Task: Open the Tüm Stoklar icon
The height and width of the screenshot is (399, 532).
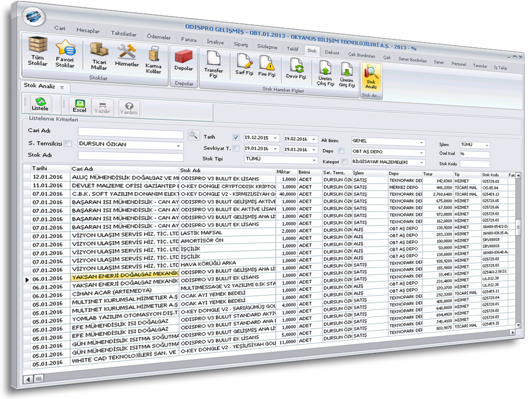Action: [x=37, y=50]
